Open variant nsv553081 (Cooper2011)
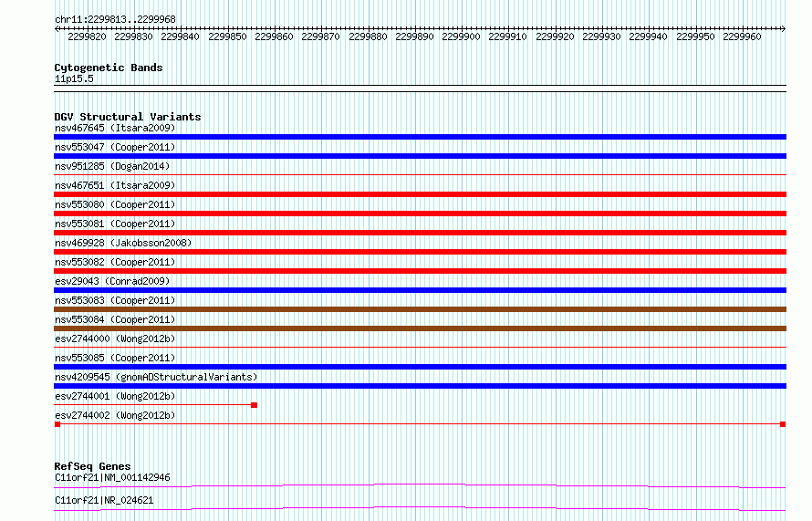The image size is (812, 521). [x=115, y=224]
